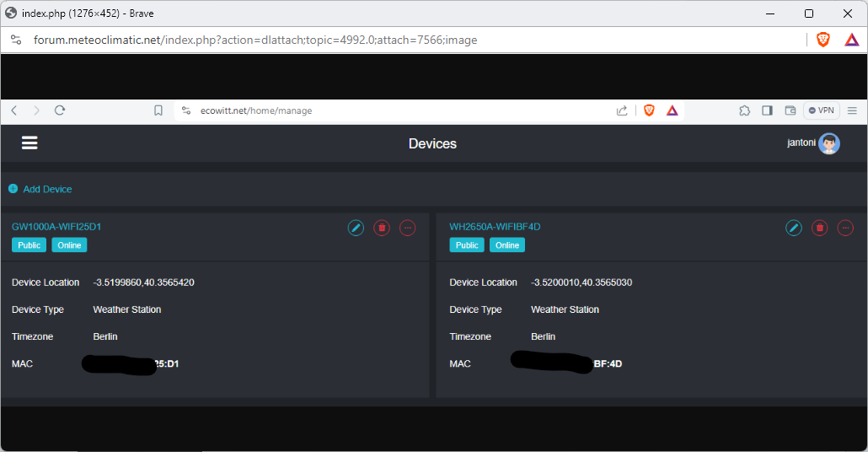This screenshot has height=452, width=868.
Task: Open the jantoni user avatar menu
Action: coord(828,143)
